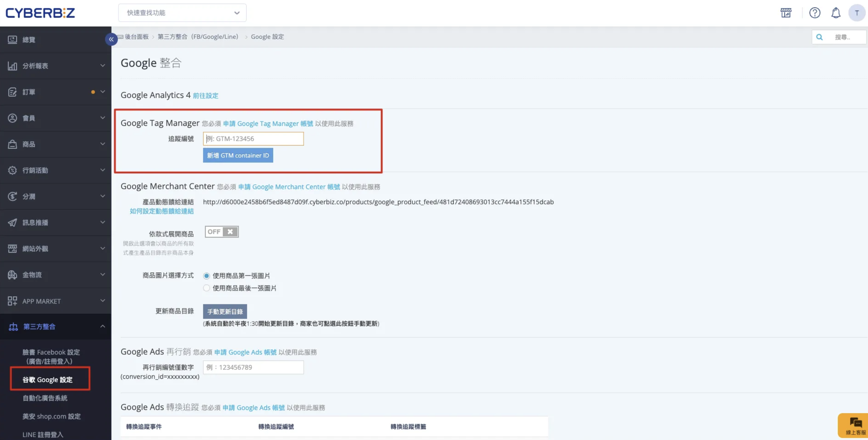Image resolution: width=868 pixels, height=440 pixels.
Task: Click the 分潤 profit share icon
Action: tap(13, 196)
